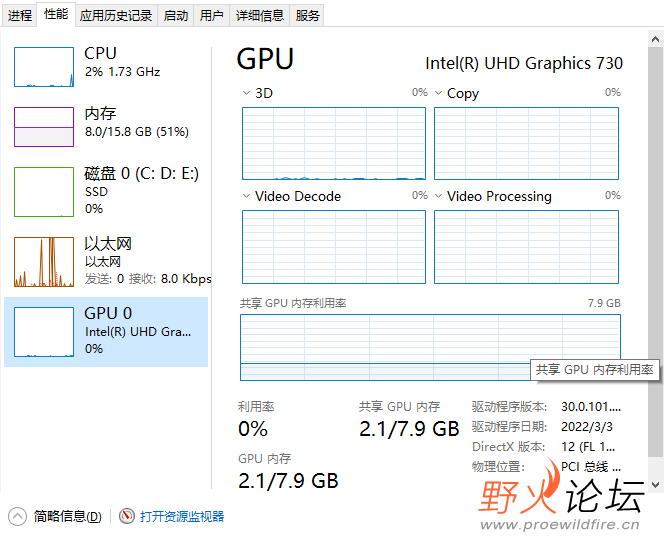Click the 共享 GPU 内存利用率 graph

(x=430, y=347)
